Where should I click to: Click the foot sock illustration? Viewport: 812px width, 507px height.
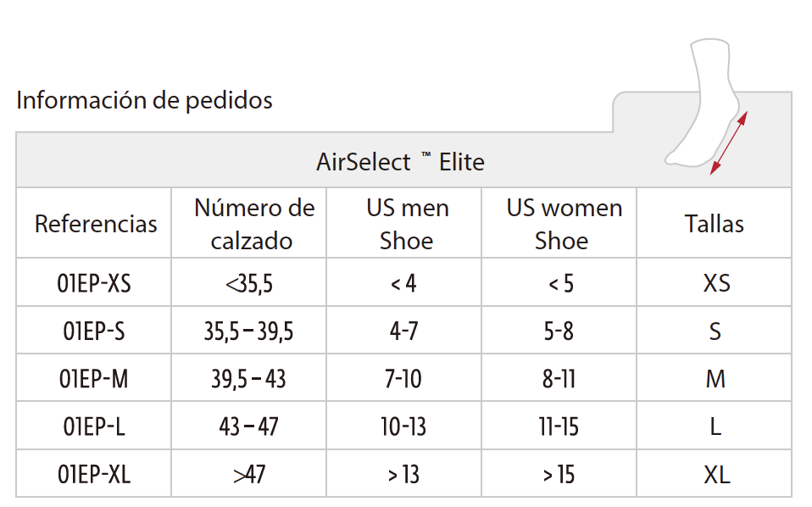[x=703, y=103]
